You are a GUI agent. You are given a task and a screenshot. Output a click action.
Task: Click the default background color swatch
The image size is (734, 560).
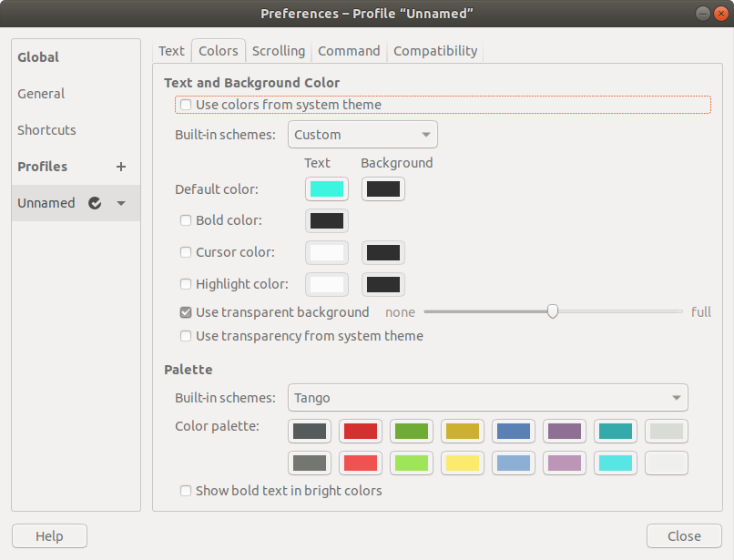tap(383, 189)
